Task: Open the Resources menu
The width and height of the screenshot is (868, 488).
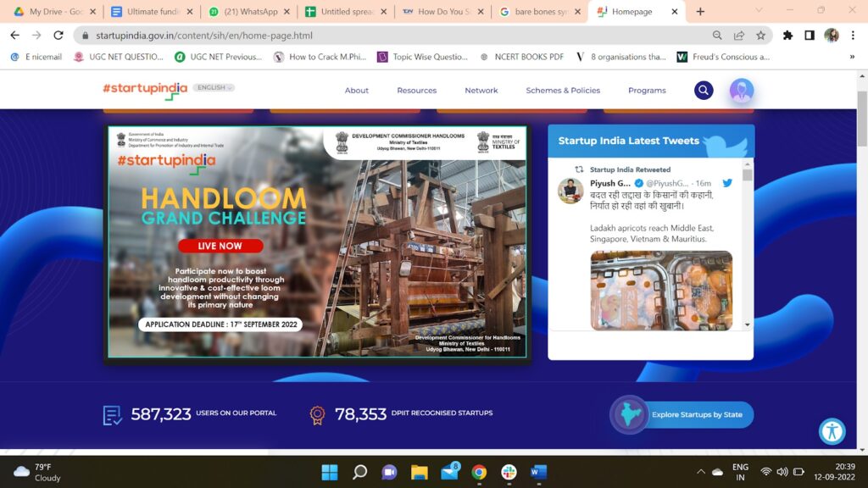Action: click(417, 90)
